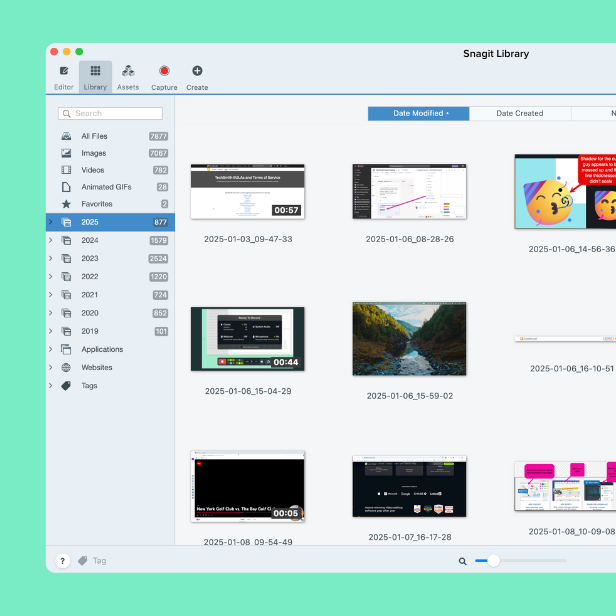Expand the Websites chevron
Viewport: 616px width, 616px height.
(51, 367)
